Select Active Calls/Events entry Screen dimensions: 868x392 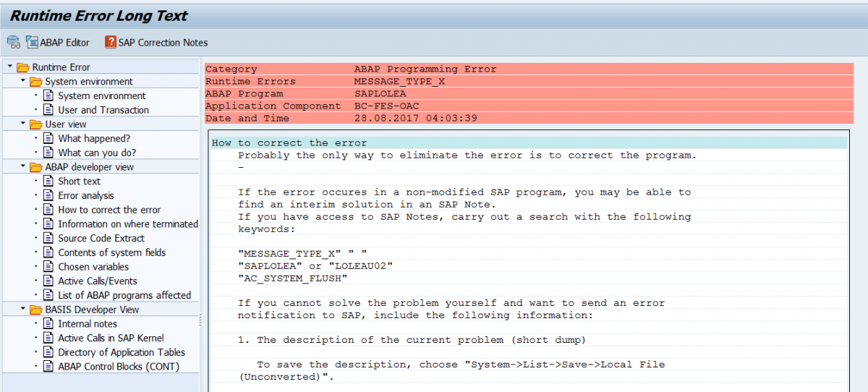(97, 281)
